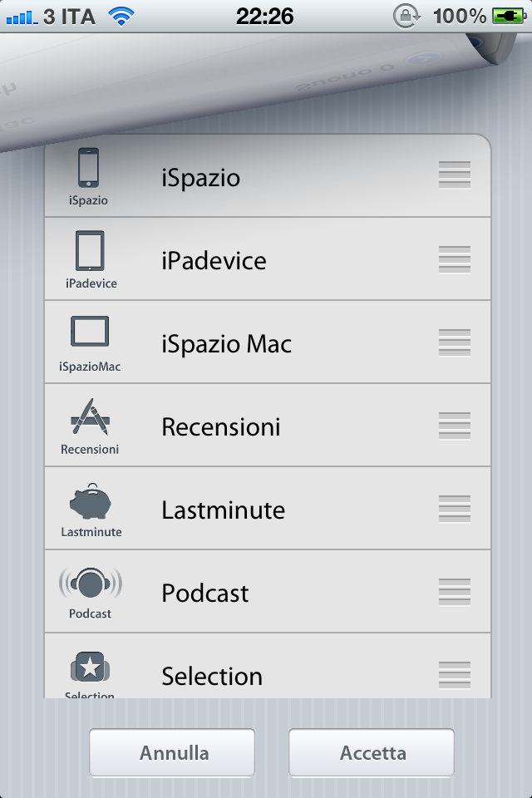Tap the Wi-Fi status bar icon

tap(121, 16)
